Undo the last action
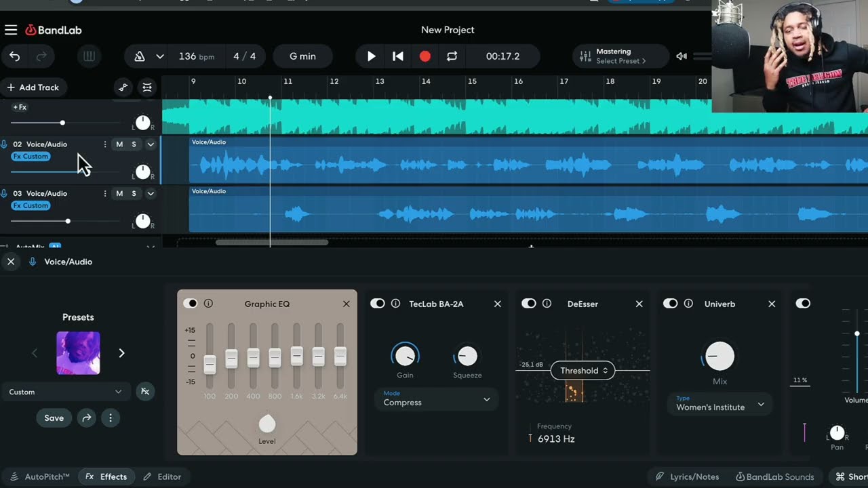 tap(14, 56)
